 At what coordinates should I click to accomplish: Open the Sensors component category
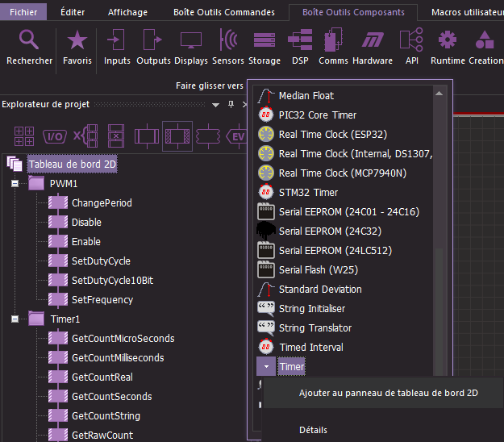click(227, 47)
